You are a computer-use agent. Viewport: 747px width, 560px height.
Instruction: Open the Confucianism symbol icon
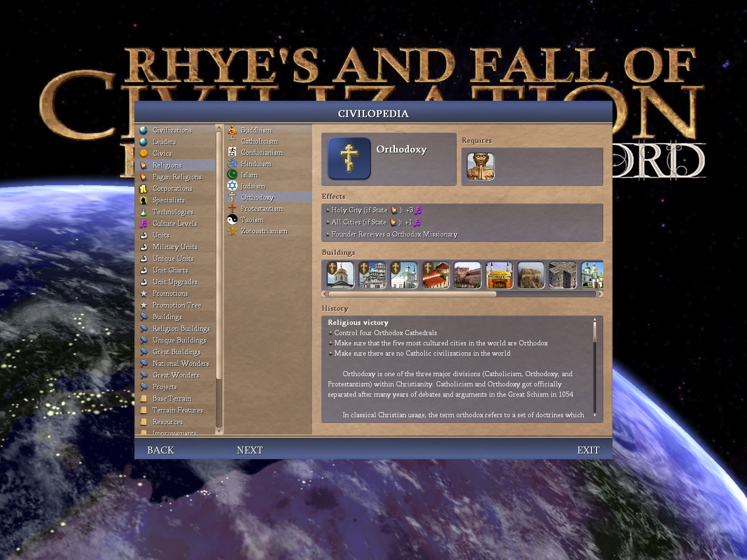pos(232,153)
